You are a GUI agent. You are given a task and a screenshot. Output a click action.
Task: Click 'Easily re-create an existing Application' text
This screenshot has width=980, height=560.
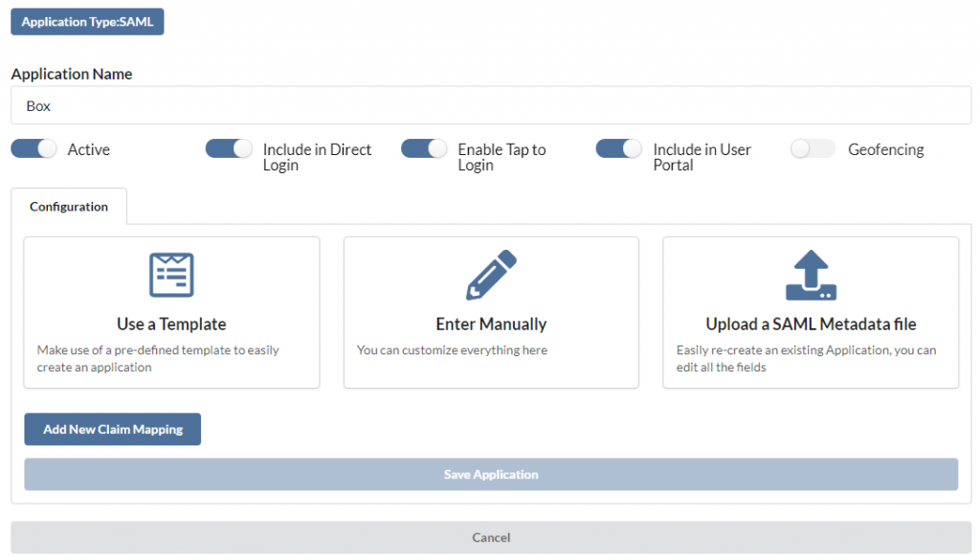tap(806, 359)
